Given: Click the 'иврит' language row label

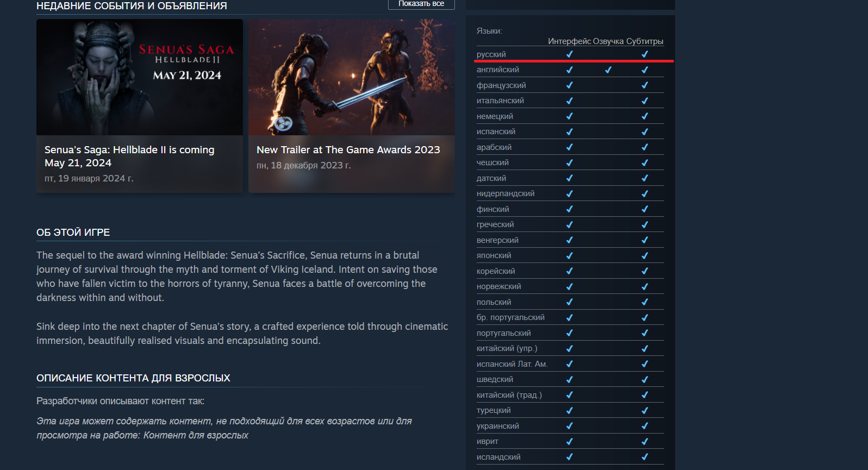Looking at the screenshot, I should pyautogui.click(x=488, y=441).
